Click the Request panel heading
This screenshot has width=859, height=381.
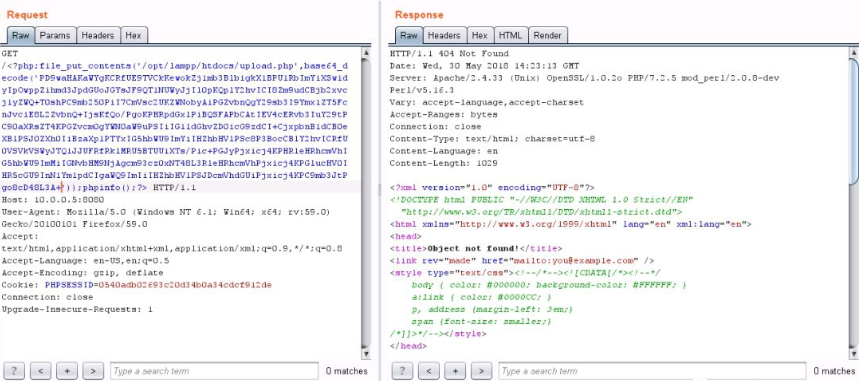27,15
